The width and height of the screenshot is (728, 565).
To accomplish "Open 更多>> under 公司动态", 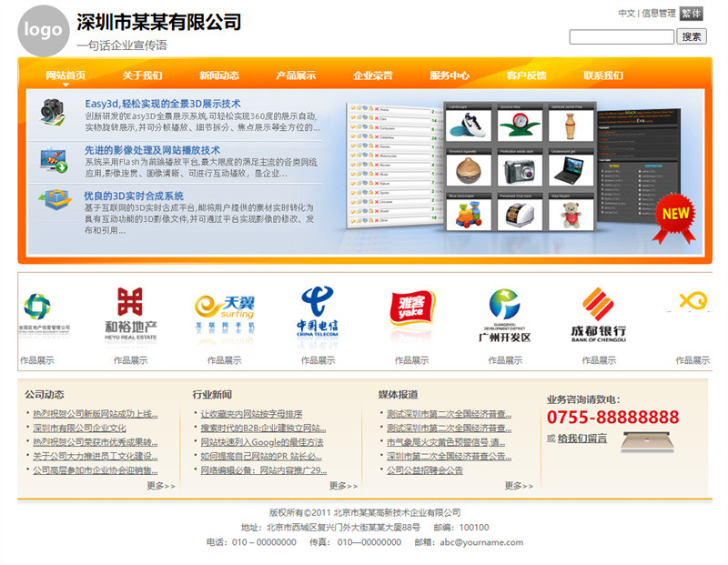I will (x=161, y=486).
